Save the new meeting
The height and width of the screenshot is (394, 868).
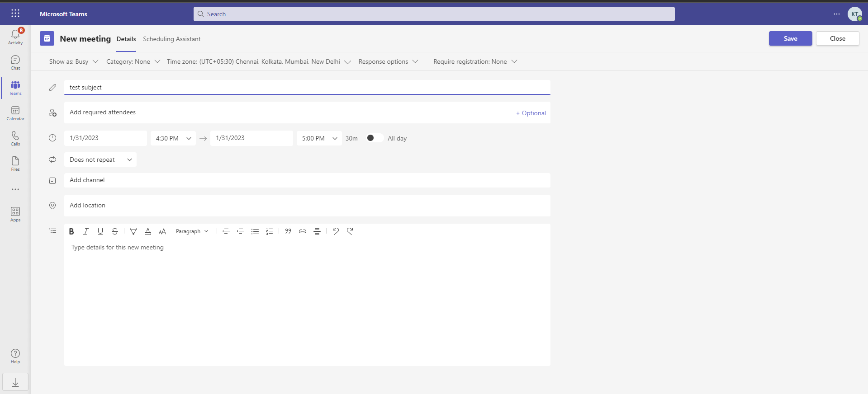click(791, 38)
